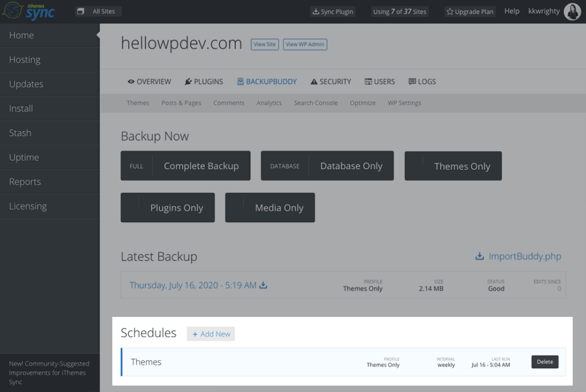This screenshot has width=586, height=392.
Task: Click the Logs speech bubble icon
Action: (x=412, y=81)
